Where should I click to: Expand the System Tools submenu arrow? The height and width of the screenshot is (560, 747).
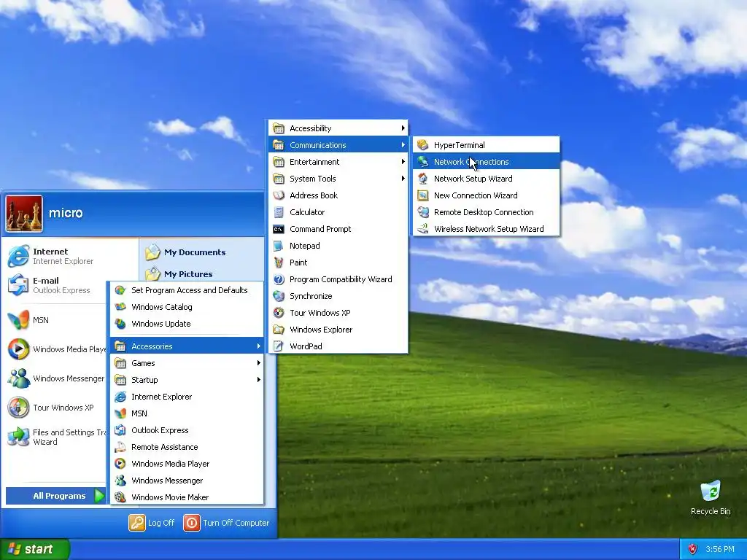[403, 179]
